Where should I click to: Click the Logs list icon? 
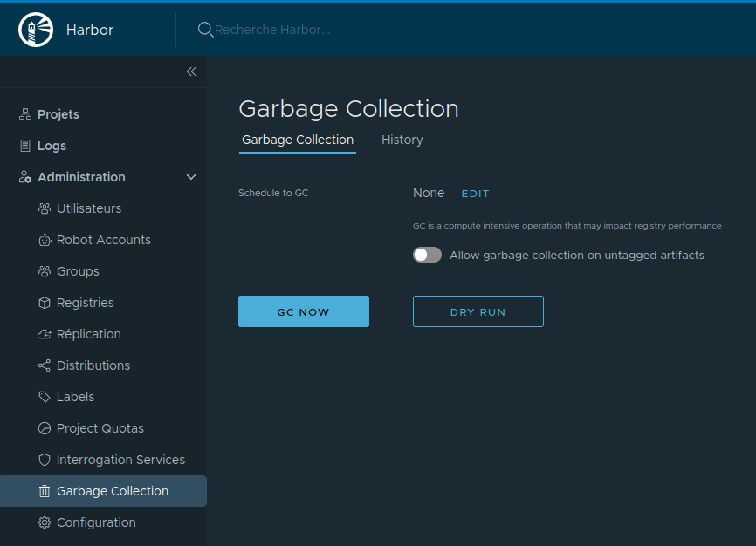coord(25,146)
